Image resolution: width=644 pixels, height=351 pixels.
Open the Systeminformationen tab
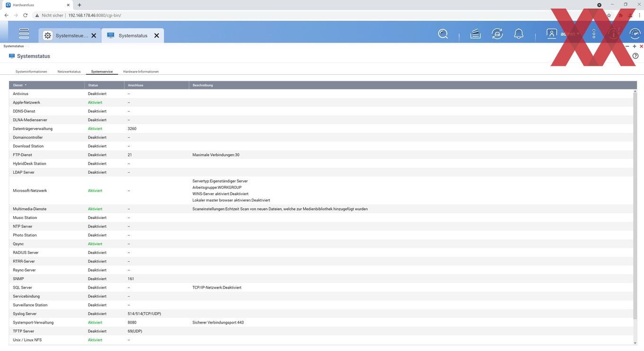pyautogui.click(x=31, y=71)
